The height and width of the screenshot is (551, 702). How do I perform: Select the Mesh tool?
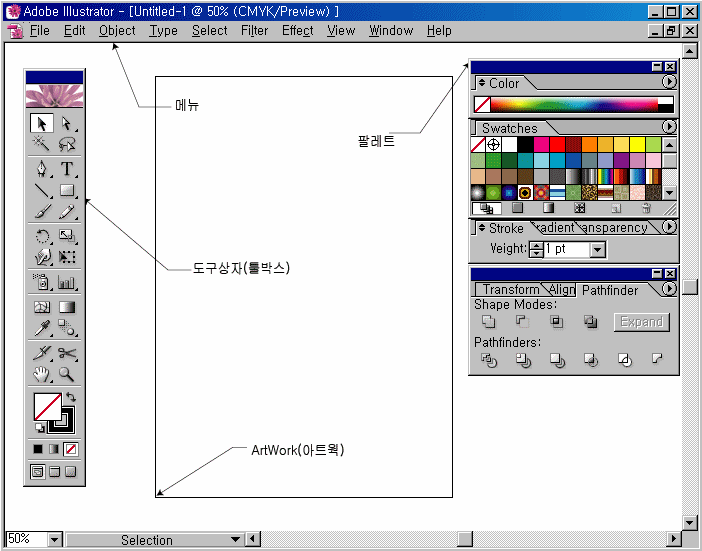[42, 307]
